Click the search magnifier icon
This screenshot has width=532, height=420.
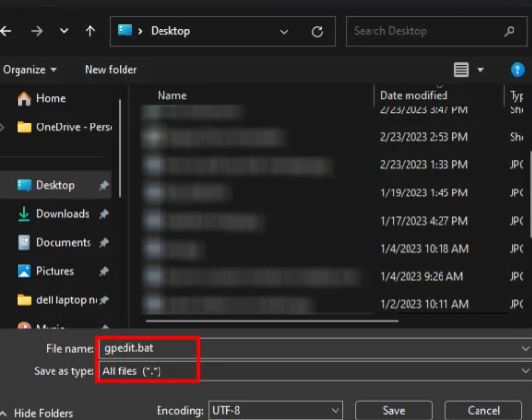(509, 31)
